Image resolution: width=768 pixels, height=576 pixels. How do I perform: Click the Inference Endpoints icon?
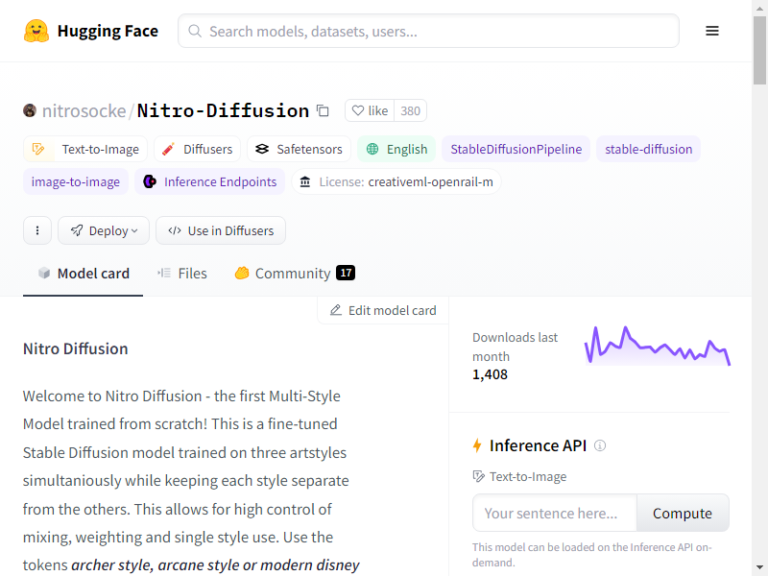point(149,182)
